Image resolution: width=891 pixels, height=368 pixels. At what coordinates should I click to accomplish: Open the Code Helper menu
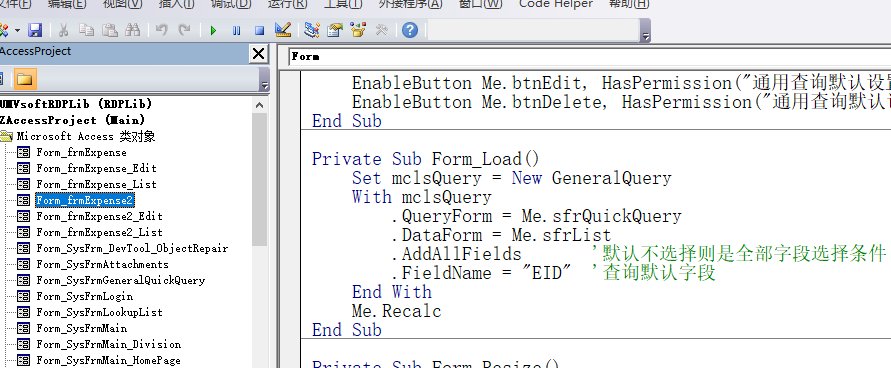[556, 5]
